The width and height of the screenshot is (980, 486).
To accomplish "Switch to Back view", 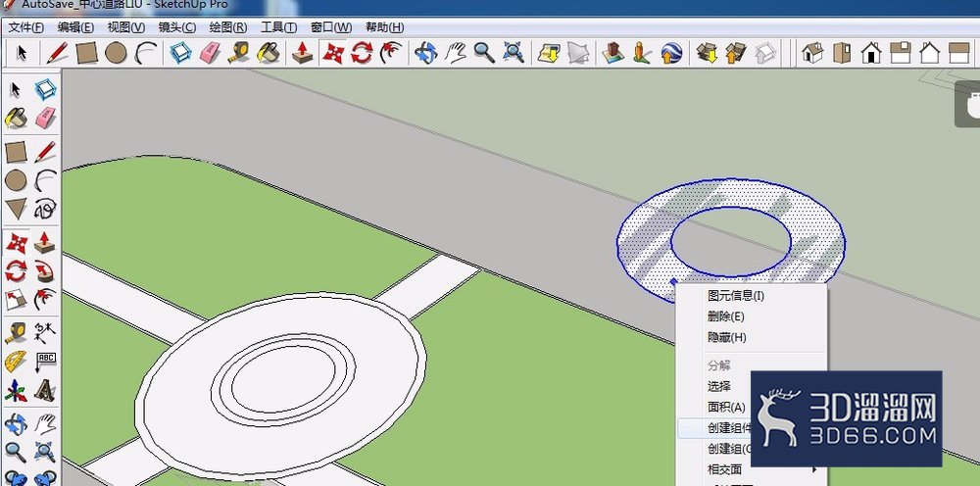I will (x=929, y=53).
